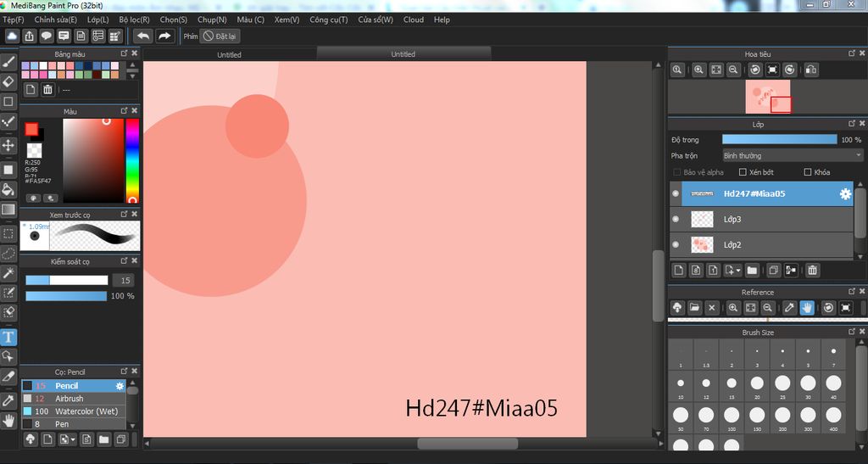Screen dimensions: 868x464
Task: Click the Redo arrow in toolbar
Action: point(165,36)
